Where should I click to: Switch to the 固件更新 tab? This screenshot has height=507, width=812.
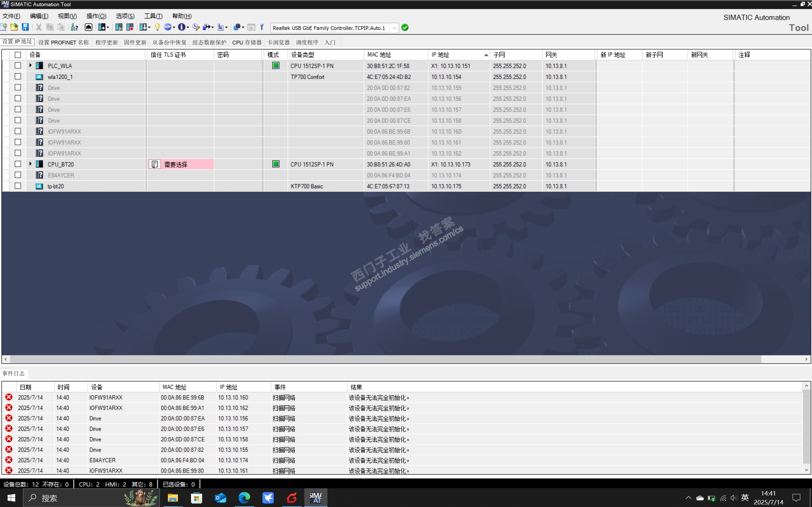pyautogui.click(x=135, y=42)
